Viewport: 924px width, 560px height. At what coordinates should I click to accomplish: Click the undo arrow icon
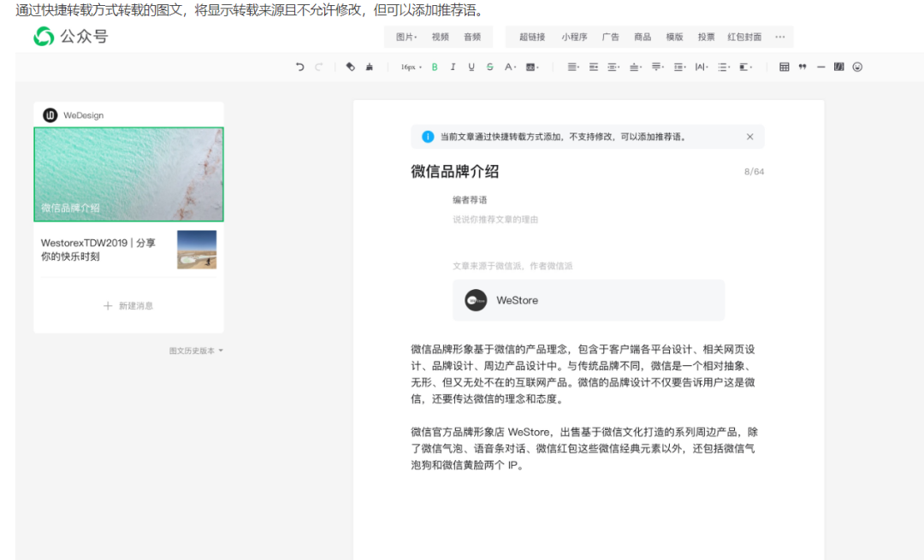299,67
